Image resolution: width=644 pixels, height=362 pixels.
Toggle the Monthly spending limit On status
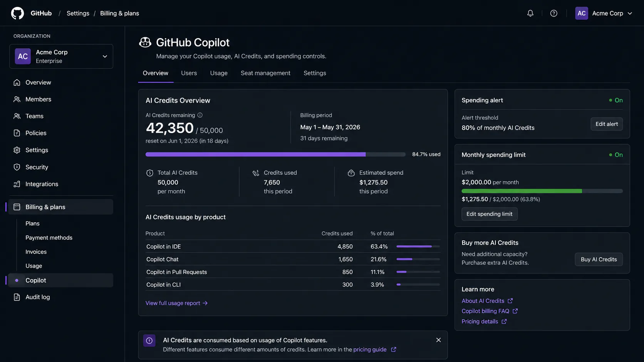615,155
